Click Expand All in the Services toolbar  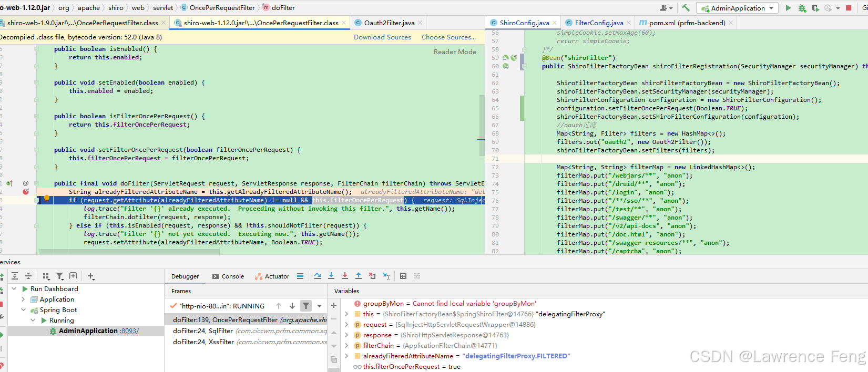(15, 276)
